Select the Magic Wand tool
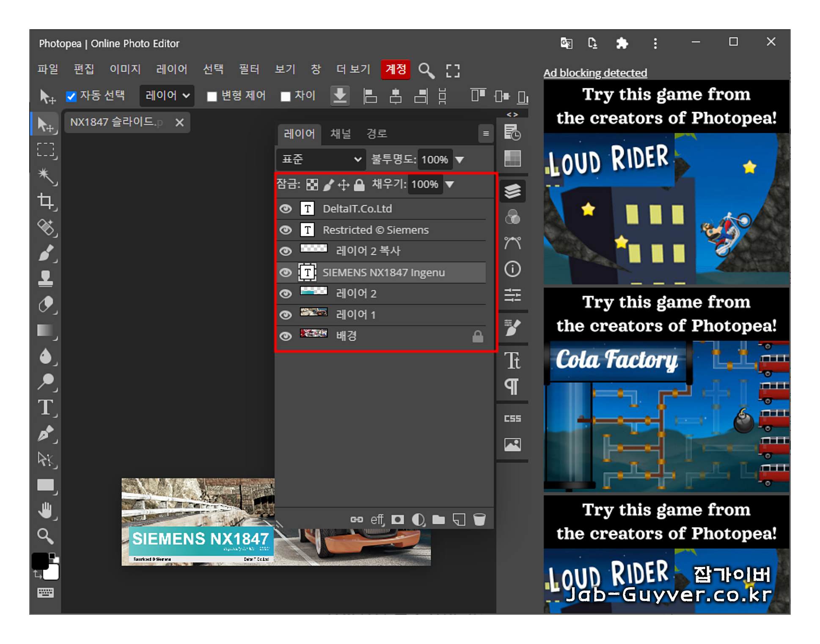The image size is (820, 644). point(45,176)
